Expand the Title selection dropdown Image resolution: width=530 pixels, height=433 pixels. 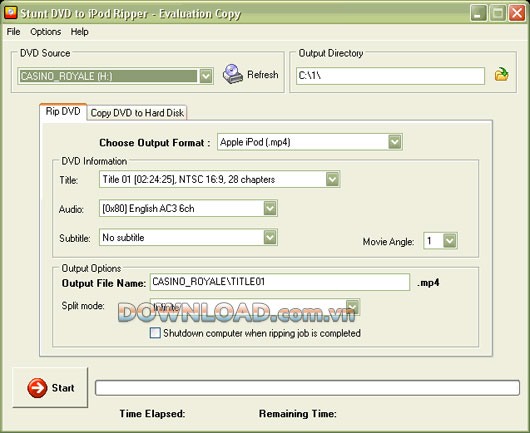point(332,179)
